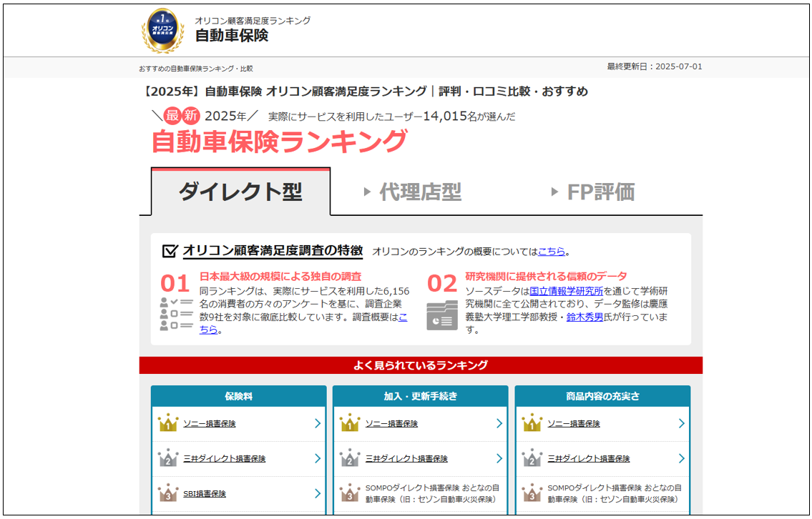This screenshot has height=519, width=812.
Task: Open ソニー損害保険 in 加入・更新手続き ranking
Action: [x=391, y=424]
